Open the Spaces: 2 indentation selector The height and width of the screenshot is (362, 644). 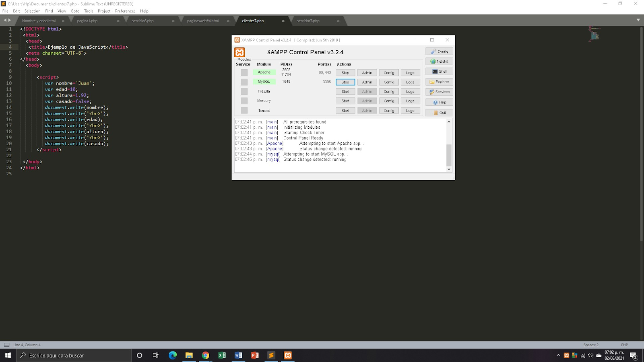pyautogui.click(x=591, y=345)
